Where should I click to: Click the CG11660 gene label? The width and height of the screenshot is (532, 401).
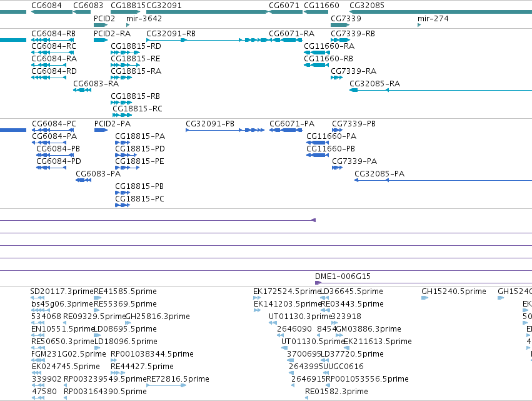322,6
